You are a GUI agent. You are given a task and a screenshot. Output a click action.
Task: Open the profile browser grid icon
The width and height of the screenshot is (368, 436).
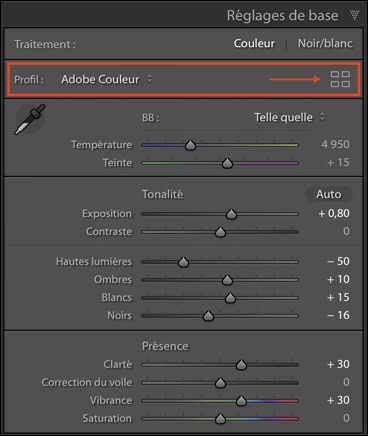click(x=340, y=79)
